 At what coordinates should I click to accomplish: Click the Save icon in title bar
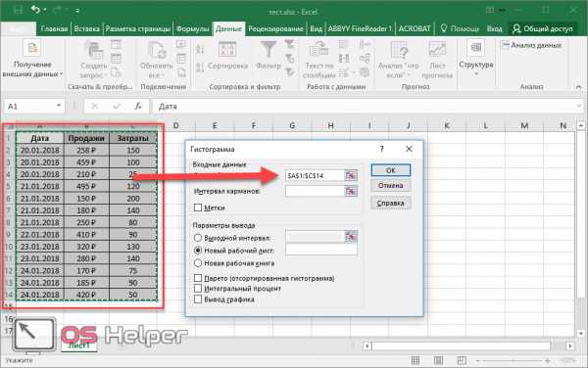click(18, 10)
